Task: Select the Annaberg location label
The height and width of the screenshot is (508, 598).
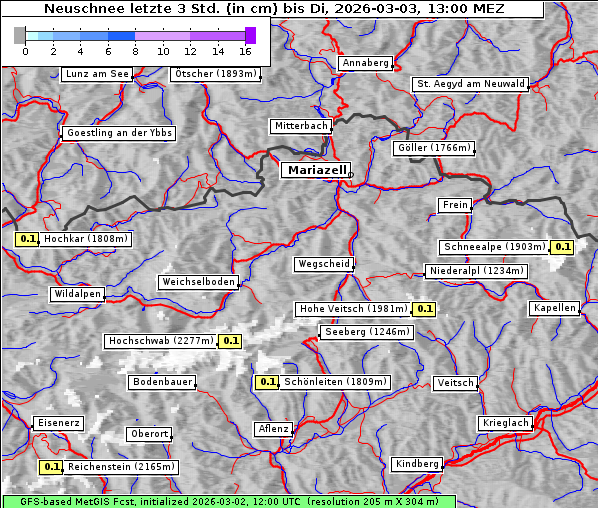Action: point(365,63)
